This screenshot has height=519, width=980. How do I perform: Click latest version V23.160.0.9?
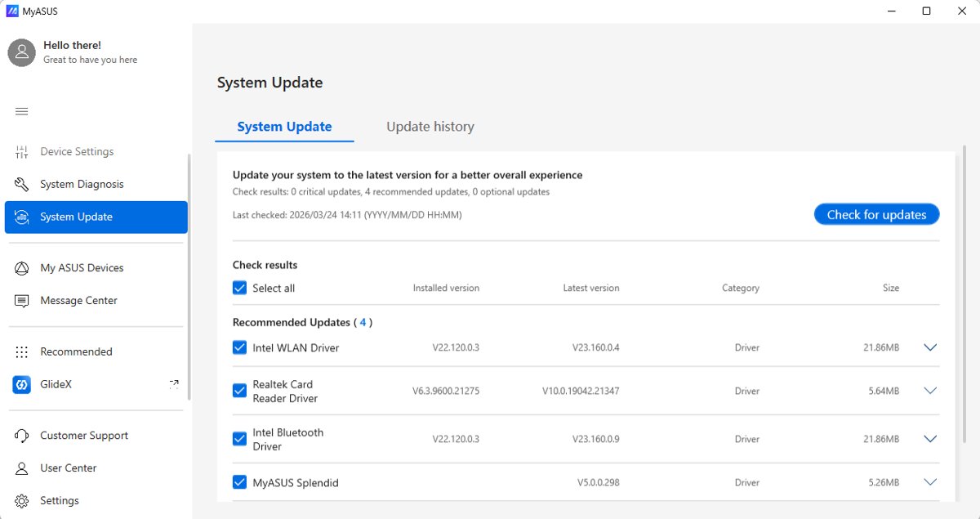pyautogui.click(x=595, y=440)
